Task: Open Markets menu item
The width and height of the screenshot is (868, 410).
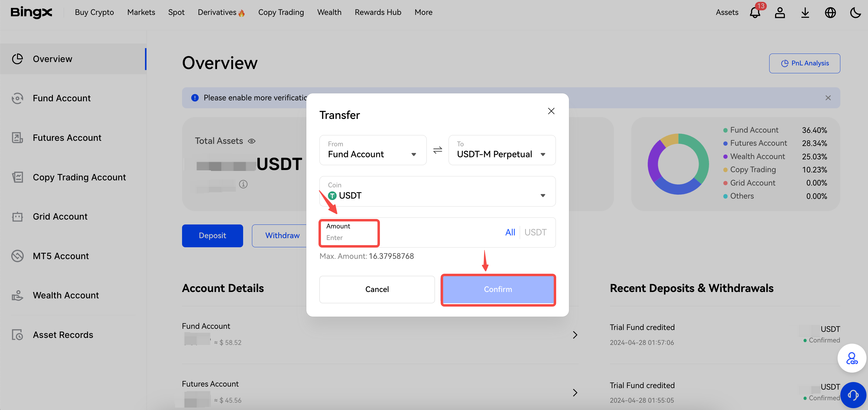Action: tap(141, 12)
